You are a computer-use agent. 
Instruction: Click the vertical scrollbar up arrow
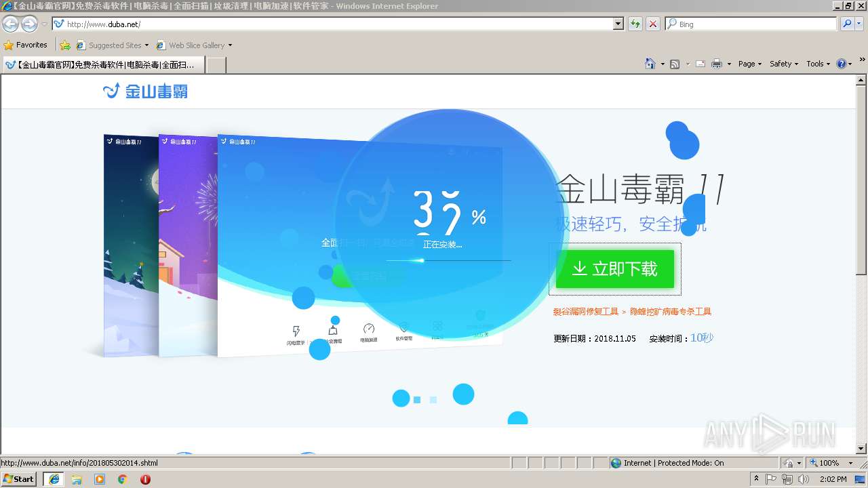point(862,80)
